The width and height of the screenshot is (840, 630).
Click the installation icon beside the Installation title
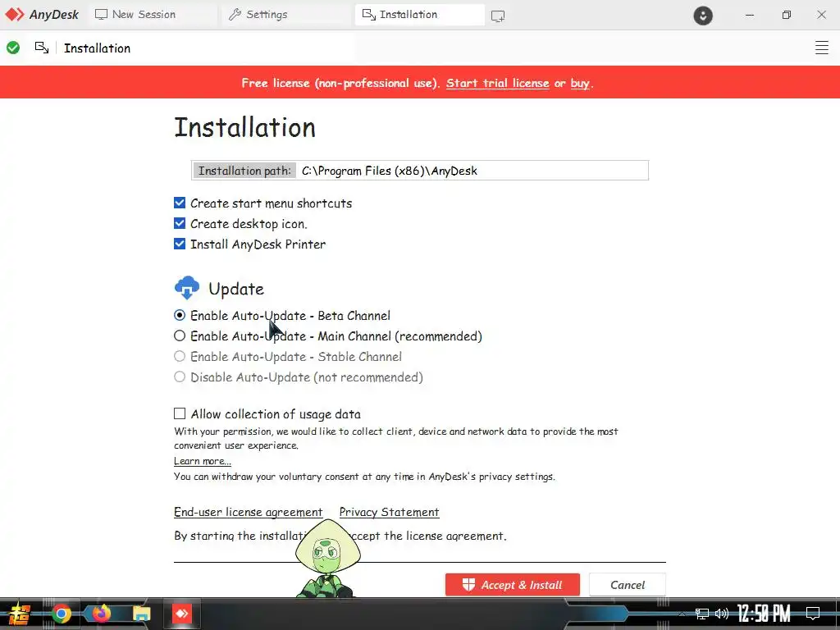[x=42, y=48]
